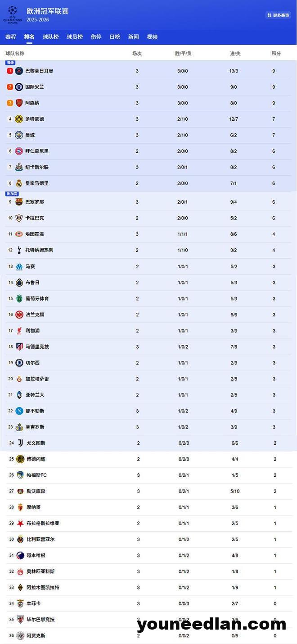
Task: Select the 伤停 tab
Action: (x=96, y=37)
